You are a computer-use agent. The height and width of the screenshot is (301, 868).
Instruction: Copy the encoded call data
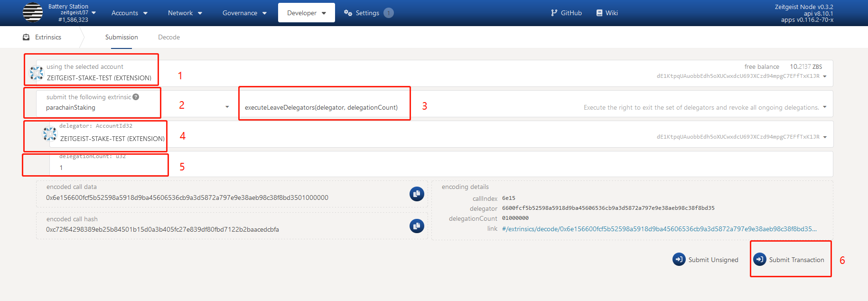[417, 194]
